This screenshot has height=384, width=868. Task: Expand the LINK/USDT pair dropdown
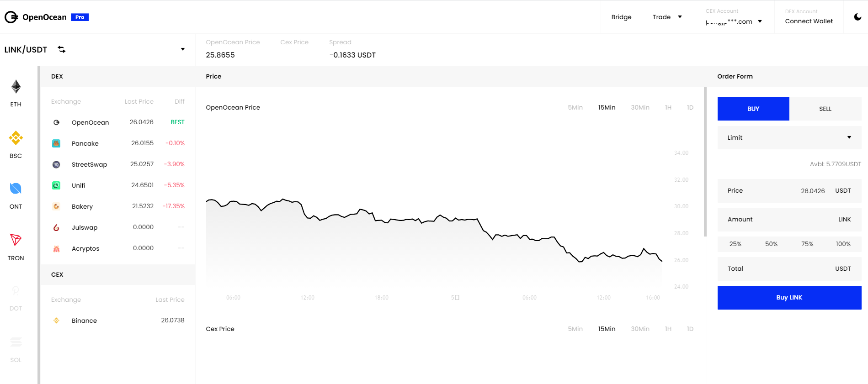point(183,49)
